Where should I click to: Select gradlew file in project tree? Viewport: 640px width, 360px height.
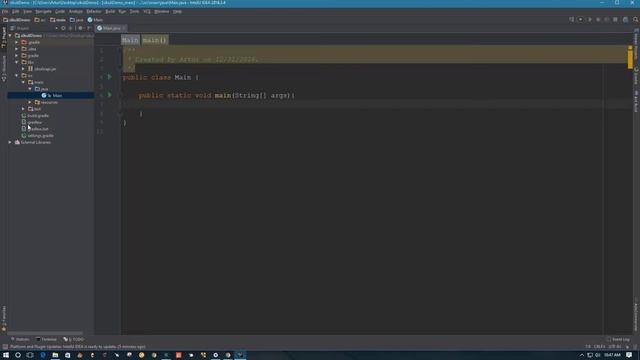[x=32, y=122]
